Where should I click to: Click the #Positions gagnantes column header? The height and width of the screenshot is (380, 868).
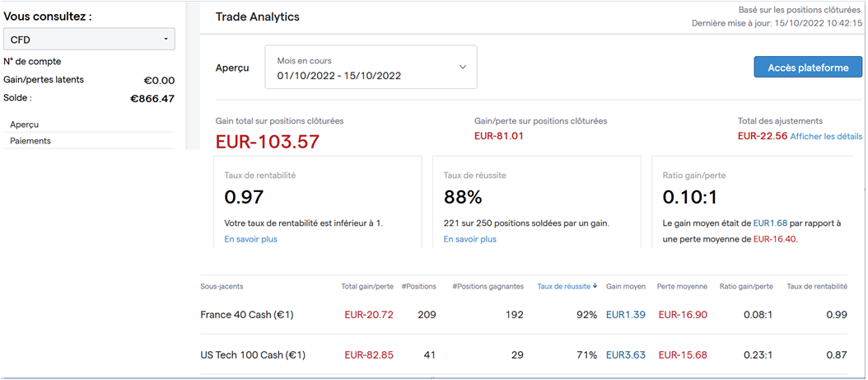[x=488, y=287]
